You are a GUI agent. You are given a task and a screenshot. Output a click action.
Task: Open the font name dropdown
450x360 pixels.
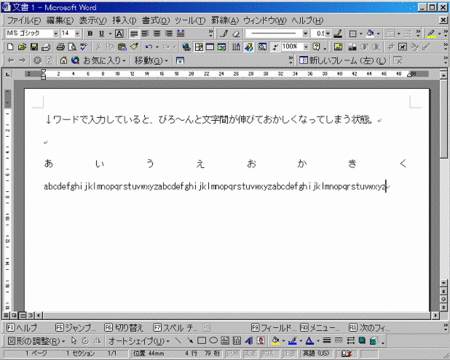tap(56, 34)
